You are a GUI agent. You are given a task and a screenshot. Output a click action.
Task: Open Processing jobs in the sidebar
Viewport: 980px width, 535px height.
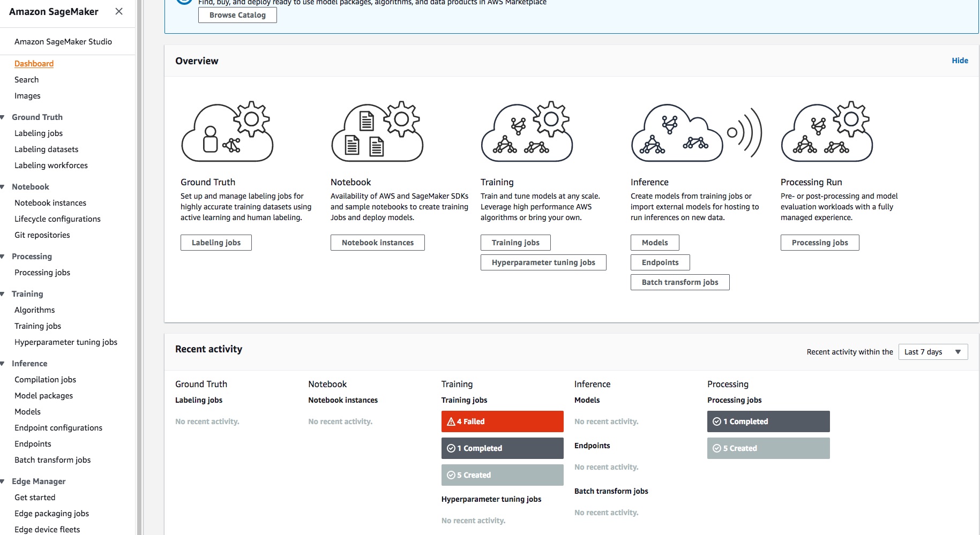tap(42, 273)
